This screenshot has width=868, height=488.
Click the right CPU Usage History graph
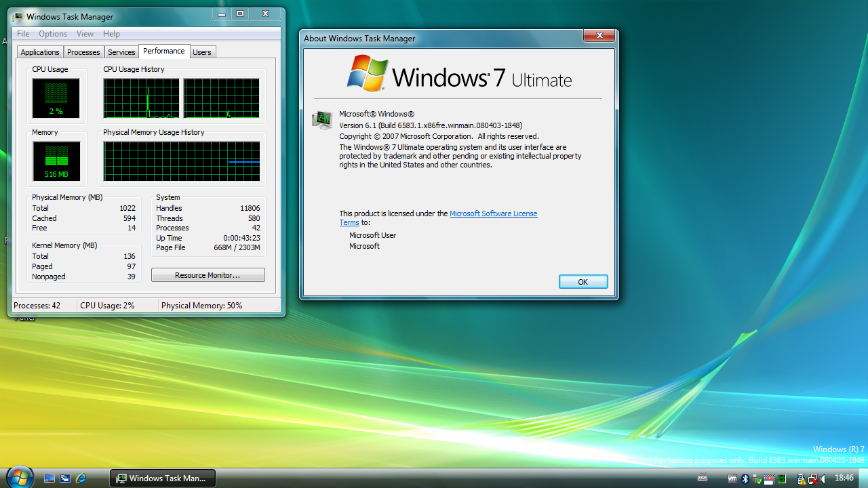click(x=221, y=98)
